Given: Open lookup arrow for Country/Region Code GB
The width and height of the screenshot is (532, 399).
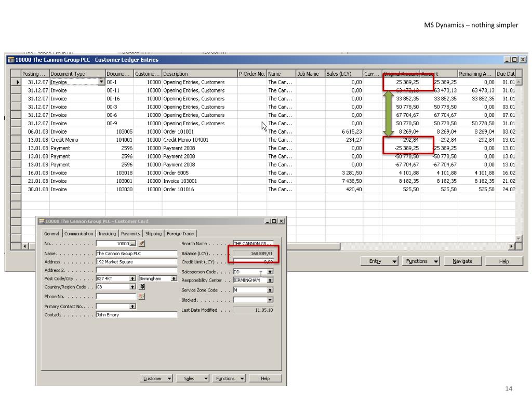Looking at the screenshot, I should [132, 287].
